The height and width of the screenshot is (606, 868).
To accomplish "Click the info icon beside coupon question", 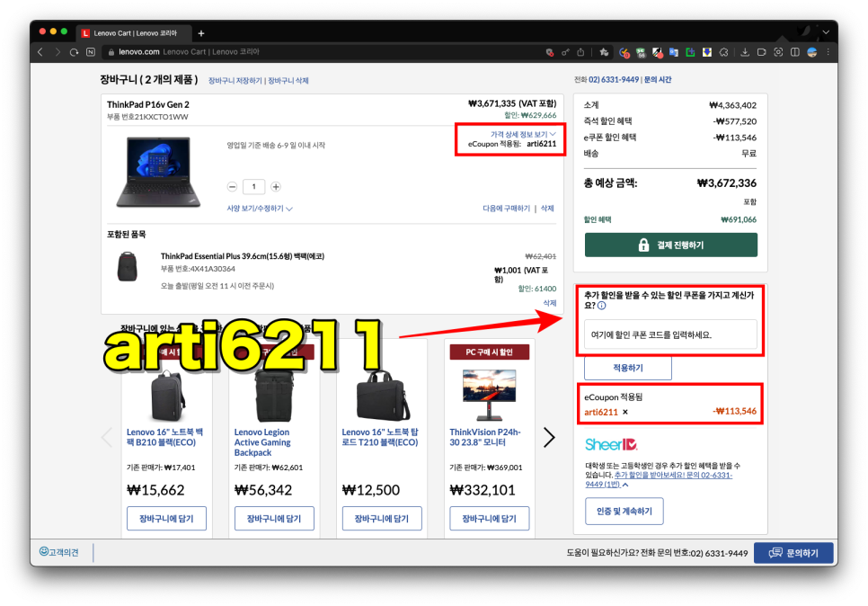I will [602, 305].
